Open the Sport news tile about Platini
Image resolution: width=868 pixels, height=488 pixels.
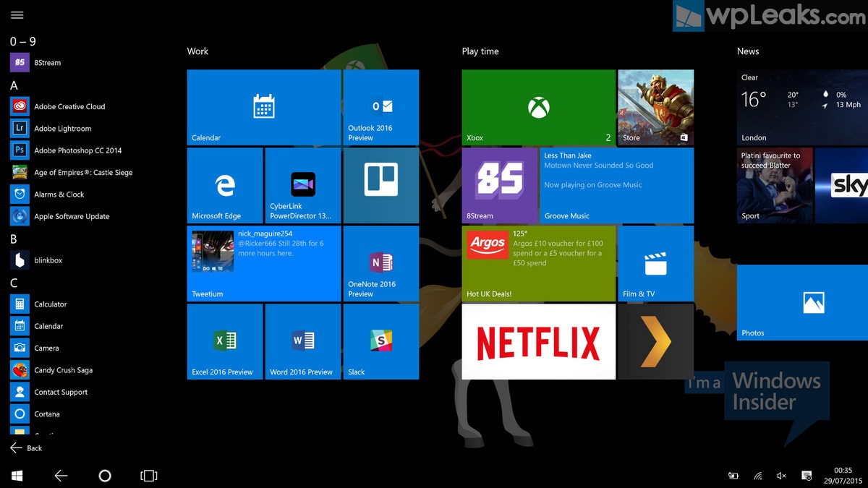pos(775,186)
